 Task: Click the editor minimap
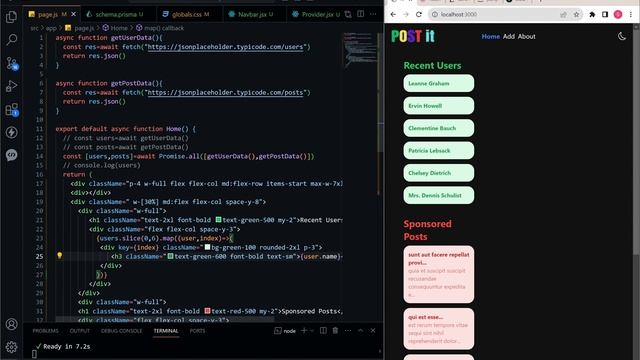pyautogui.click(x=360, y=49)
